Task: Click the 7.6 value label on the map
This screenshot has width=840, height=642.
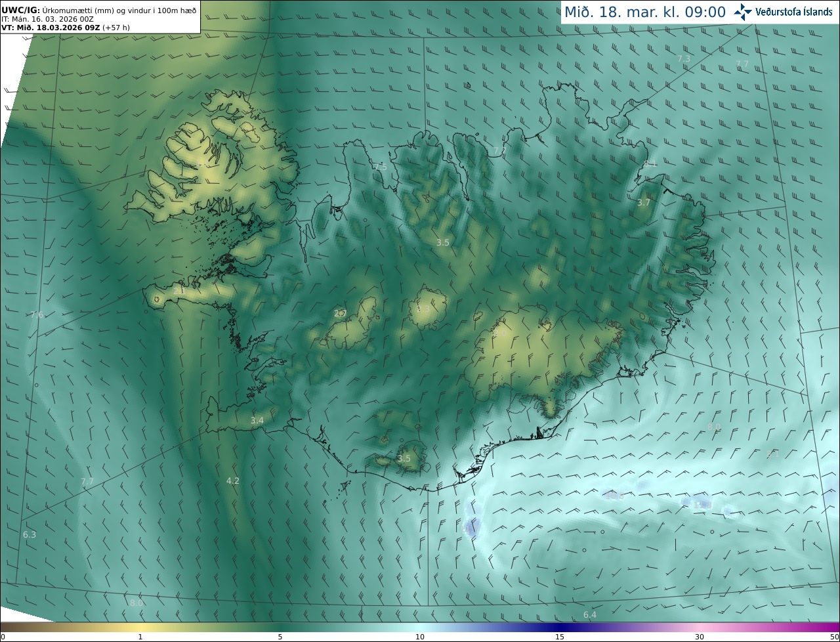Action: tap(37, 314)
